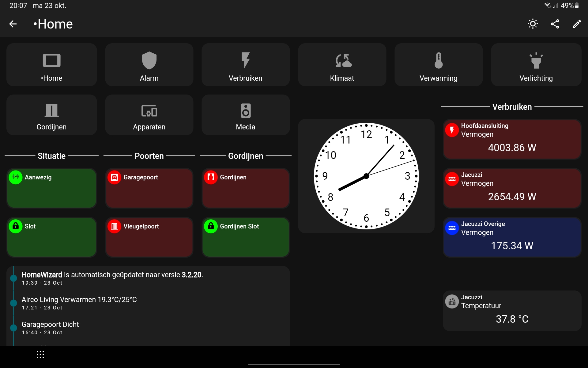Screen dimensions: 588x368
Task: Tap the Gordijnen section heading above cards
Action: 246,156
